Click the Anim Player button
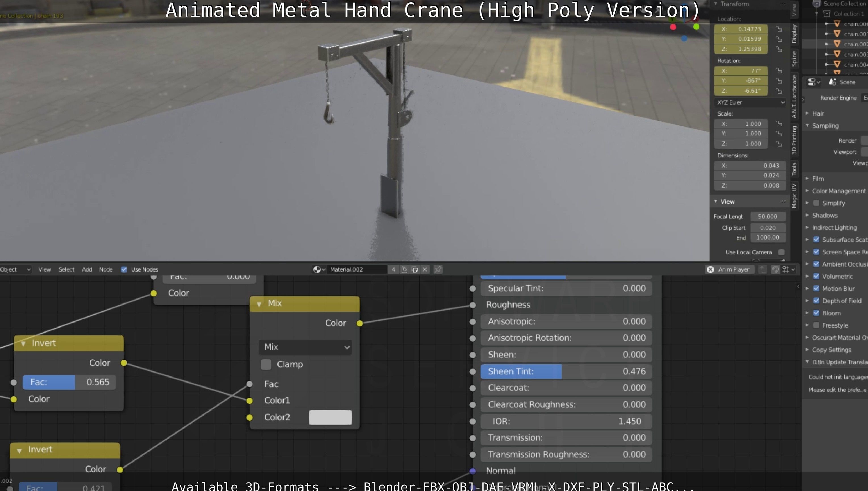 tap(729, 269)
